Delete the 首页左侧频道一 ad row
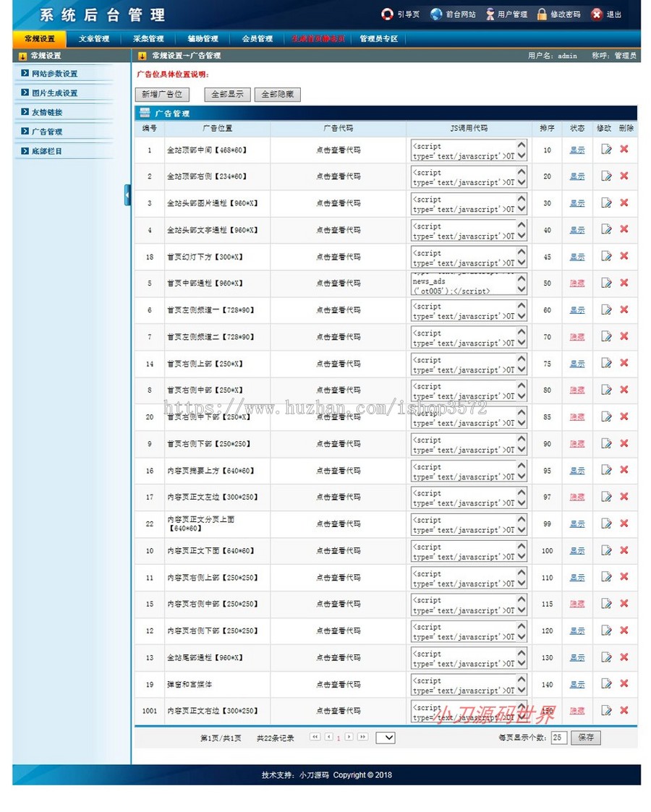This screenshot has width=651, height=812. point(624,309)
